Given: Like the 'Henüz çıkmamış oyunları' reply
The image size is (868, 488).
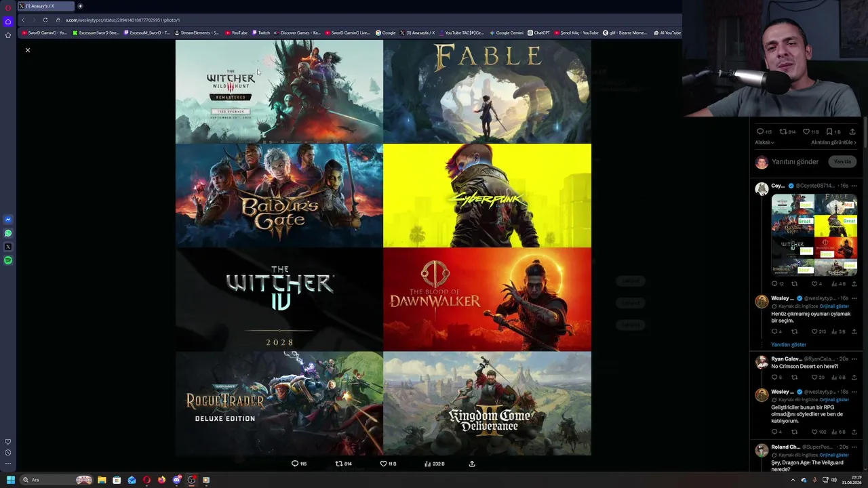Looking at the screenshot, I should 814,331.
